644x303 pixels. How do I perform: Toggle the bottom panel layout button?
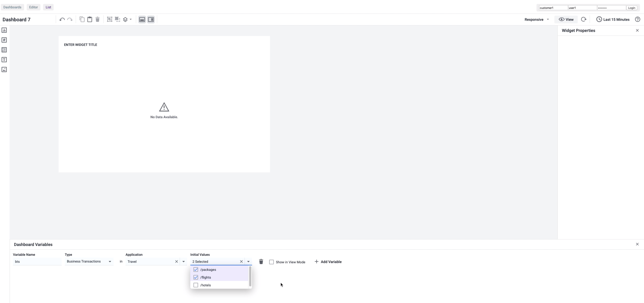(x=142, y=19)
